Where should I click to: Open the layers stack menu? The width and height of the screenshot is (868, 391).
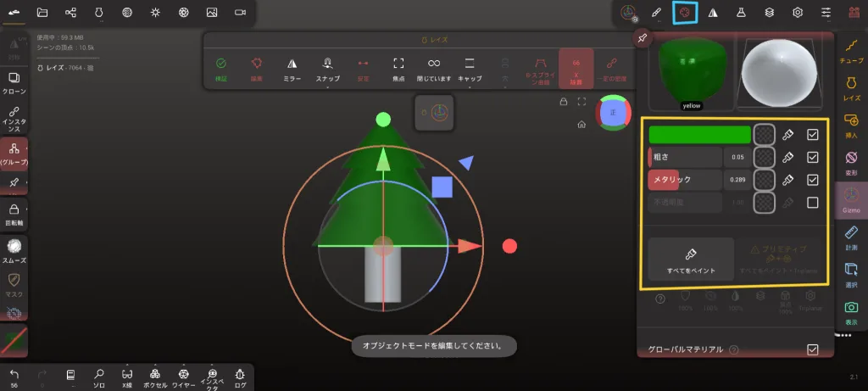[x=769, y=13]
